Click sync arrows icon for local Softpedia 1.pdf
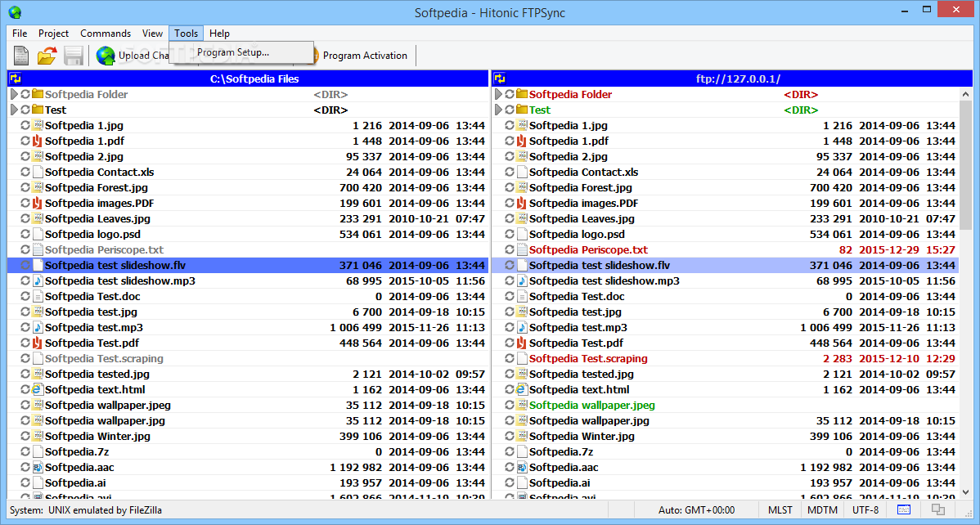 tap(25, 141)
